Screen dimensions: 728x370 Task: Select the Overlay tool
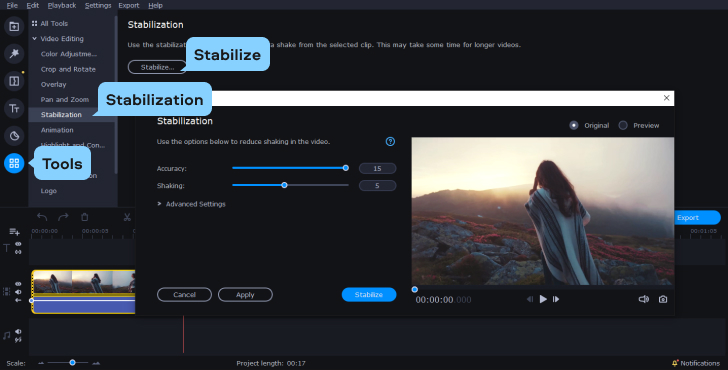click(x=53, y=84)
